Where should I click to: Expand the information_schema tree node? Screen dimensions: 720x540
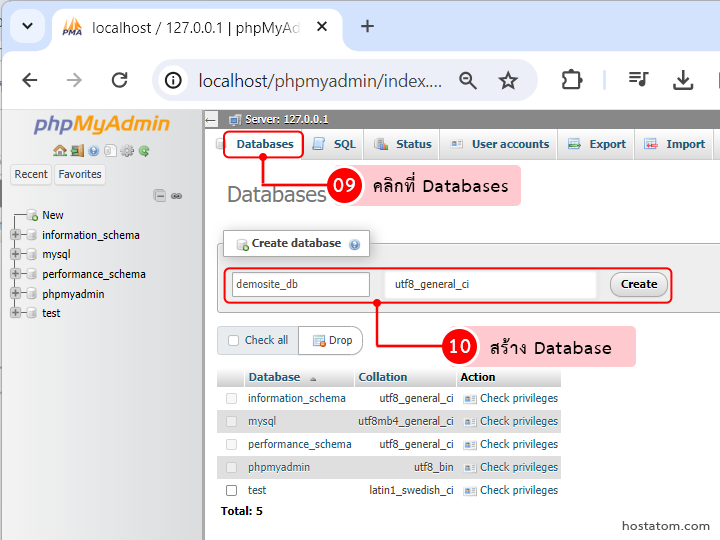(x=15, y=235)
